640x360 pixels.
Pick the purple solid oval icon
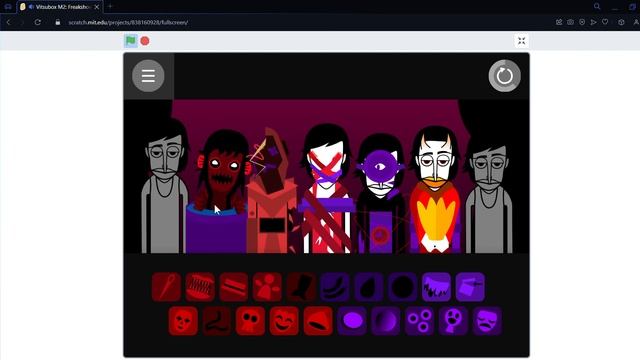(x=352, y=321)
